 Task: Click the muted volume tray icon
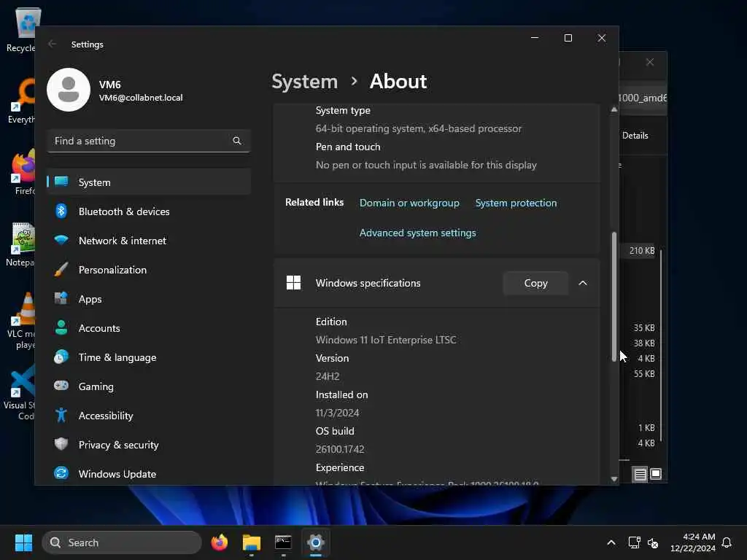click(x=653, y=542)
